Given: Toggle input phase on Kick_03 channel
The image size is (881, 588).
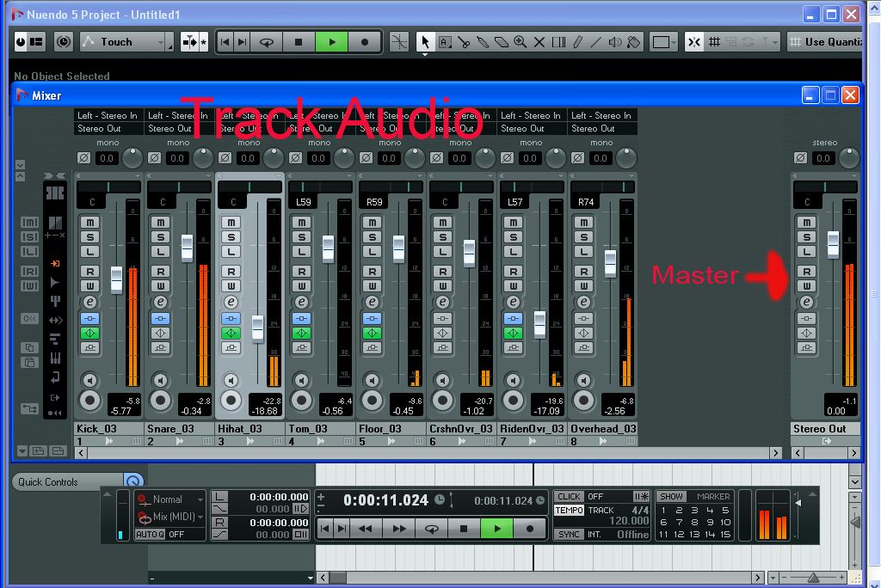Looking at the screenshot, I should pos(83,158).
